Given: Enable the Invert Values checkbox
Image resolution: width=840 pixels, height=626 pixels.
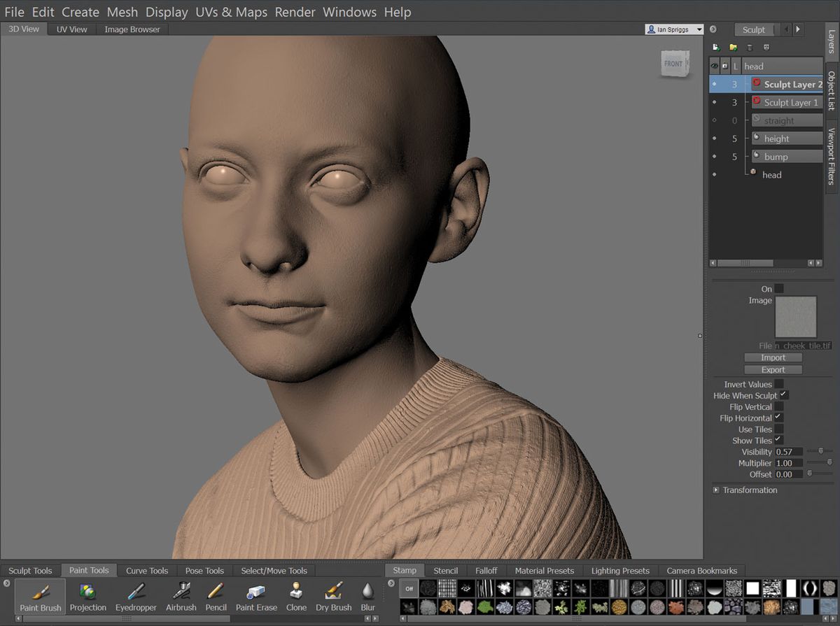Looking at the screenshot, I should coord(779,384).
